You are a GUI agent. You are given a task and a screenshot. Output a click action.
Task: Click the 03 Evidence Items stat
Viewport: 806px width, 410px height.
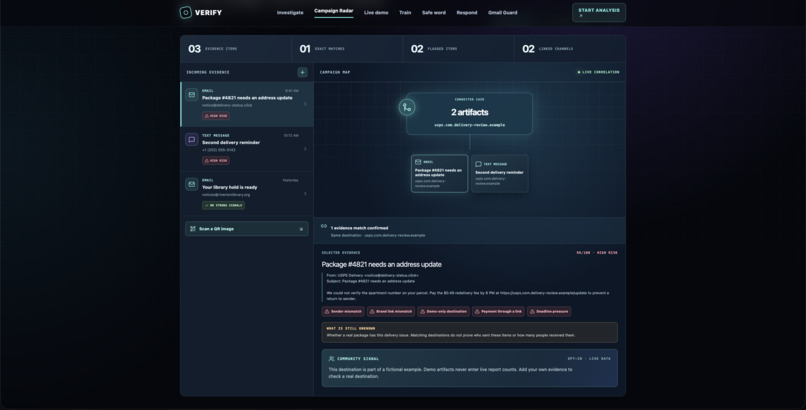pos(236,49)
